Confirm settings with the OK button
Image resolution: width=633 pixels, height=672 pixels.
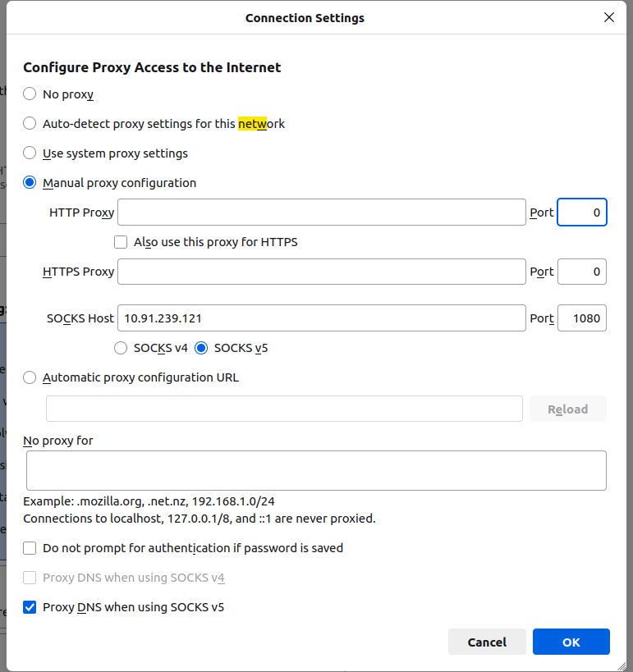pyautogui.click(x=571, y=642)
